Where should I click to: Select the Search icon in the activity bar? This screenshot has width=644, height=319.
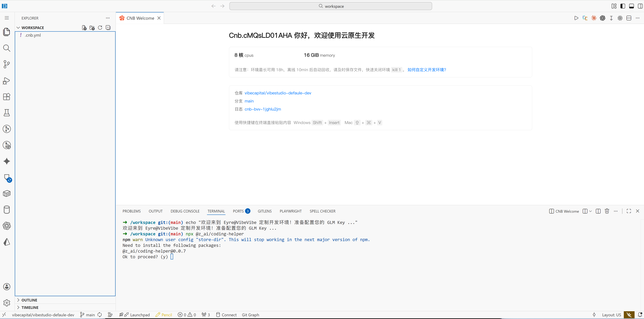pyautogui.click(x=7, y=48)
